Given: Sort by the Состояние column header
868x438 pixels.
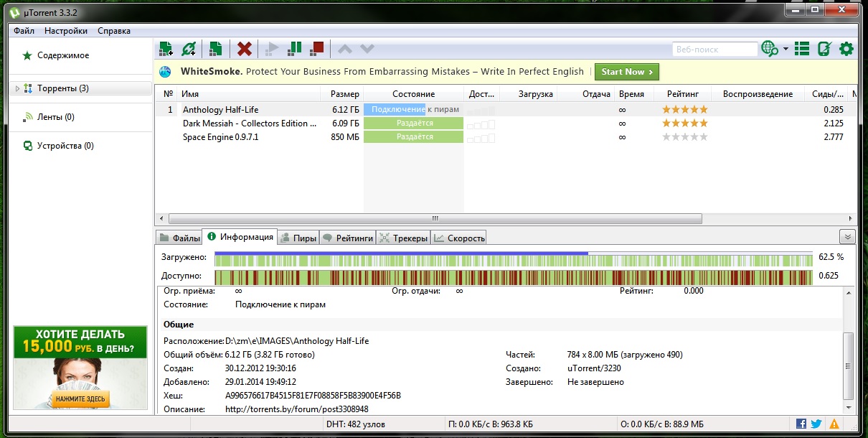Looking at the screenshot, I should point(413,94).
